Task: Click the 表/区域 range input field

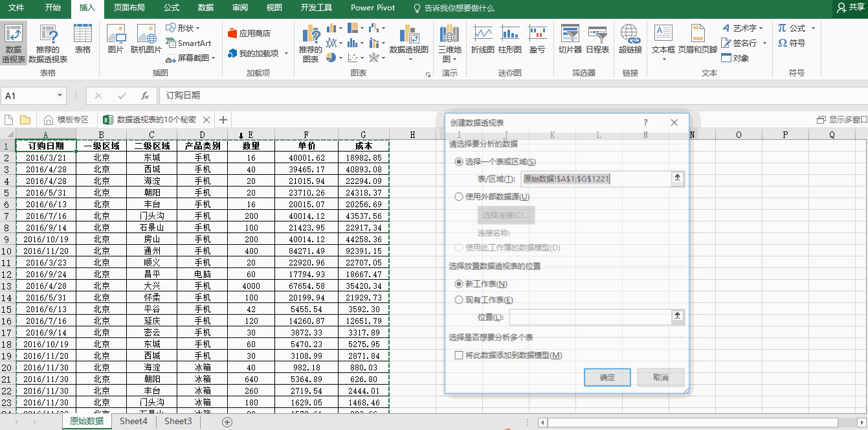Action: click(595, 179)
